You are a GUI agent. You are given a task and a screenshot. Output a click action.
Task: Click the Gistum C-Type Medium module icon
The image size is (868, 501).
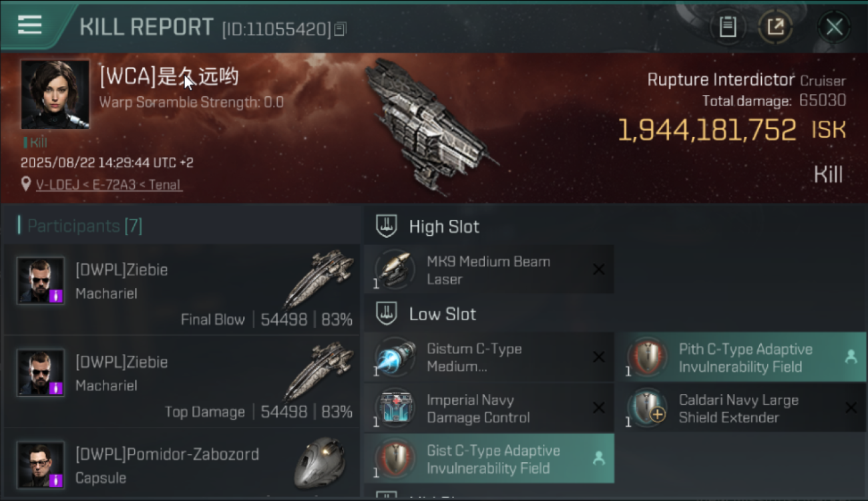pos(395,357)
